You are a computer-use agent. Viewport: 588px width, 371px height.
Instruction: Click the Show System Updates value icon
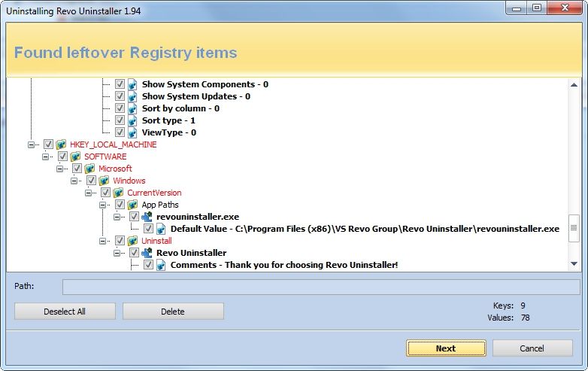(x=132, y=96)
